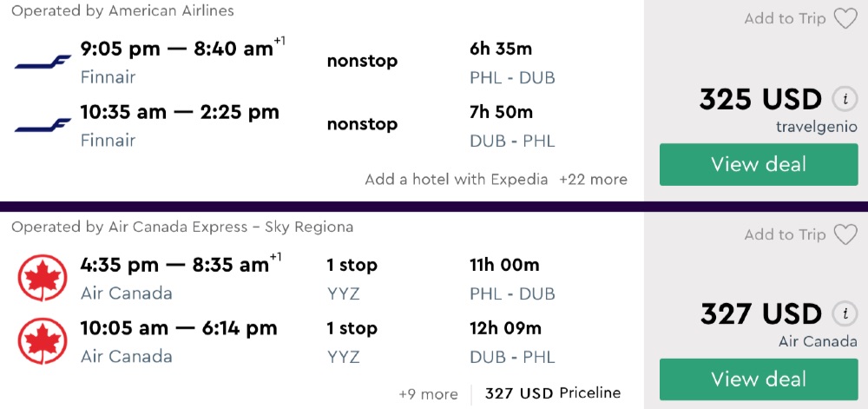Click Air Canada logo on 4:35 pm flight
The height and width of the screenshot is (409, 868).
[43, 278]
